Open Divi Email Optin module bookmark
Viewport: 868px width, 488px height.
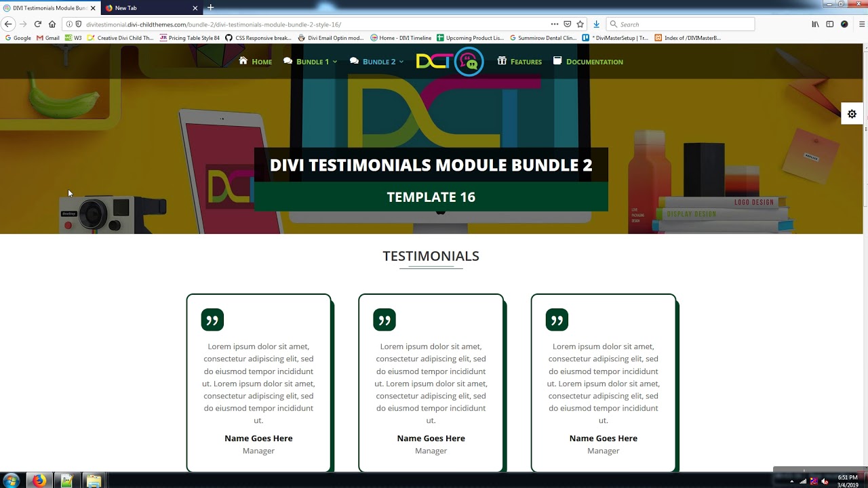[331, 38]
